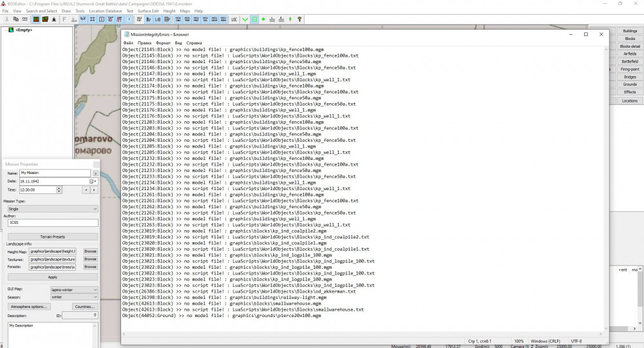The width and height of the screenshot is (644, 348).
Task: Toggle the MCU TGS toolbar icon
Action: pyautogui.click(x=187, y=19)
